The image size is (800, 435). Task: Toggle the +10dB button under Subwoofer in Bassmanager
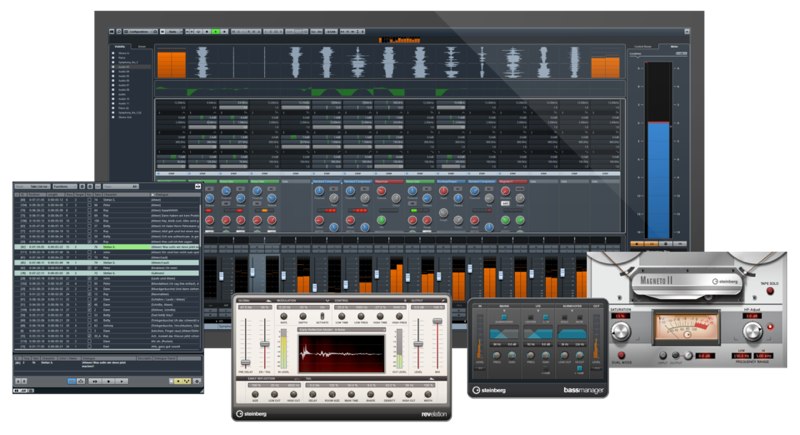[580, 367]
